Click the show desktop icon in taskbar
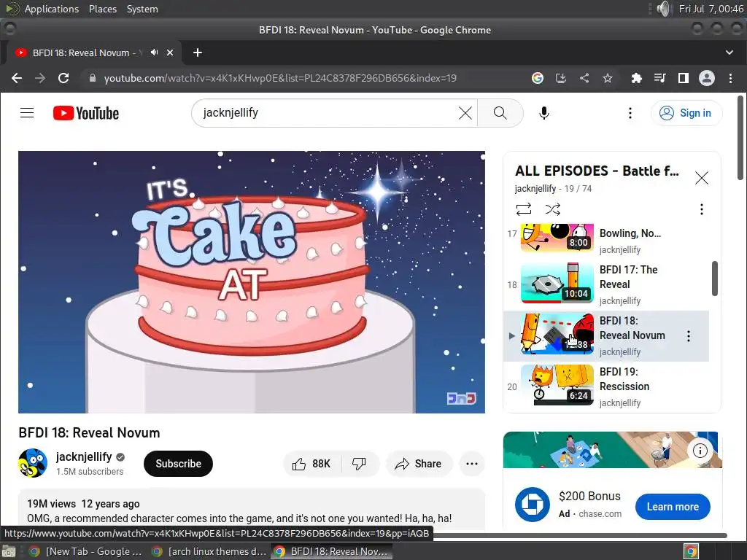 (9, 551)
